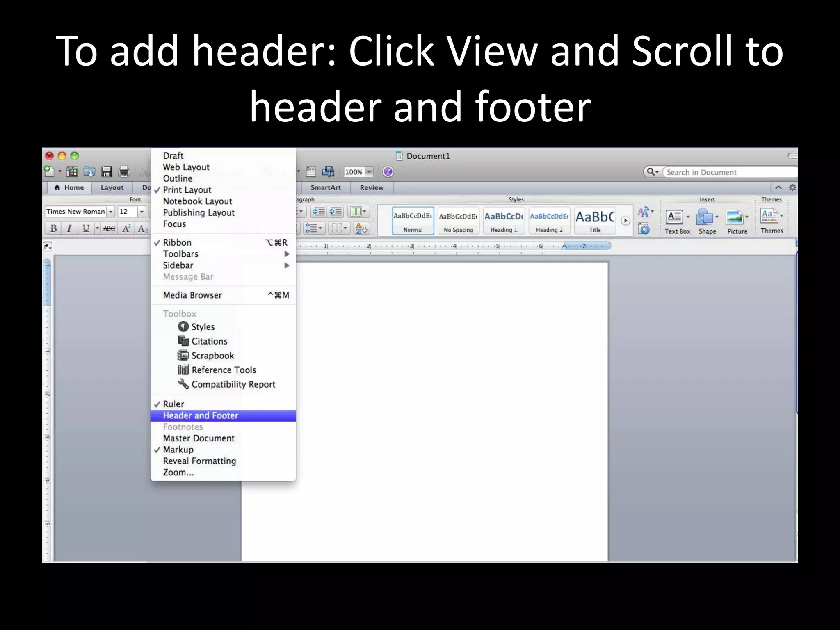The width and height of the screenshot is (840, 630).
Task: Open the templates gallery icon
Action: click(x=72, y=171)
